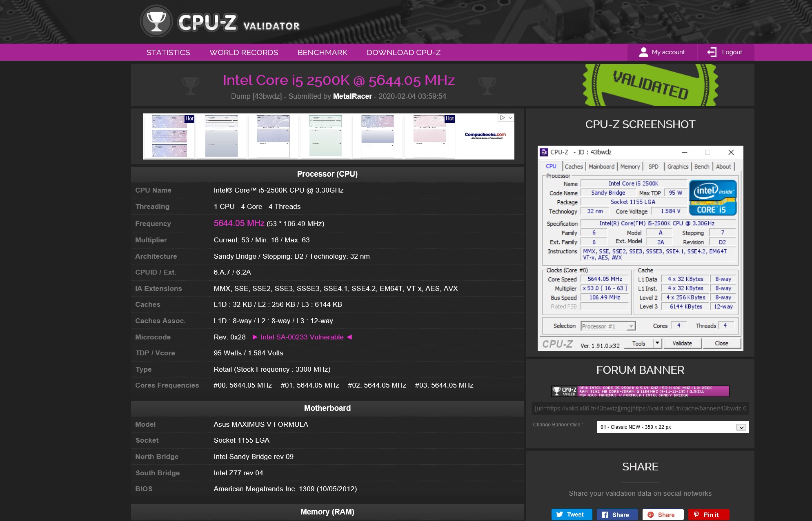Click the first check design ad thumbnail

pyautogui.click(x=169, y=136)
